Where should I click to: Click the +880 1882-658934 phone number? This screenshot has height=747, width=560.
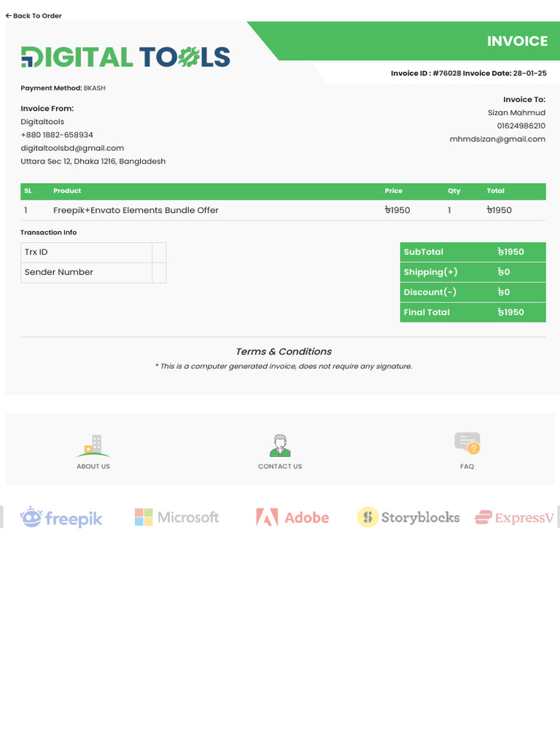pos(57,135)
